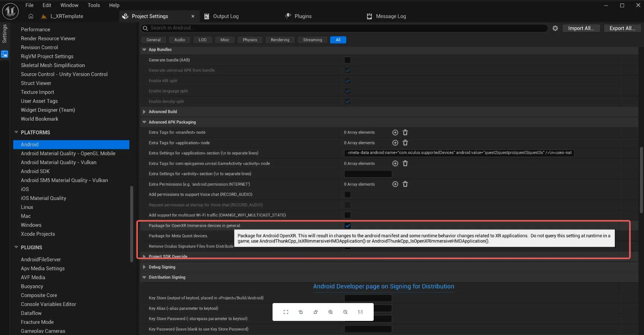The height and width of the screenshot is (335, 644).
Task: Collapse the PLUGINS category in sidebar
Action: coord(16,247)
